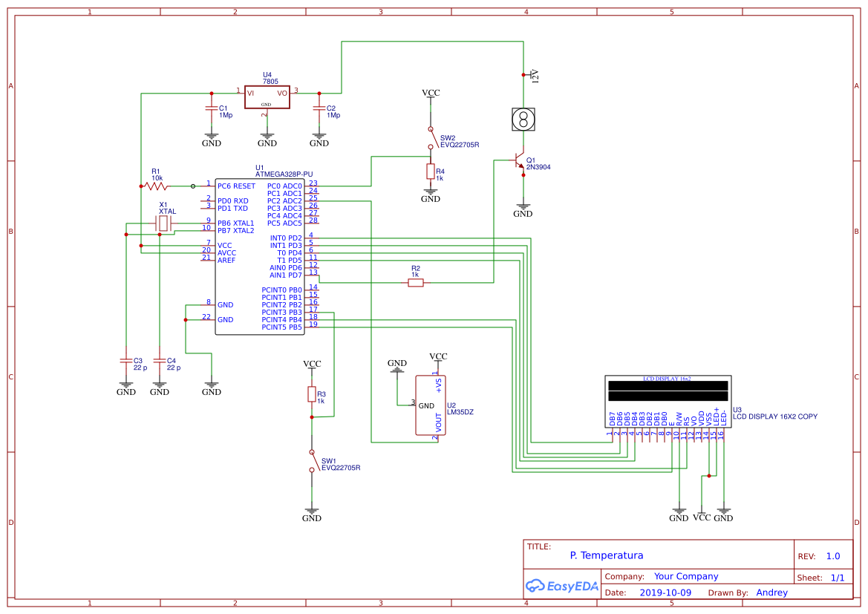Select the LCD display U3 black screen

pyautogui.click(x=668, y=391)
